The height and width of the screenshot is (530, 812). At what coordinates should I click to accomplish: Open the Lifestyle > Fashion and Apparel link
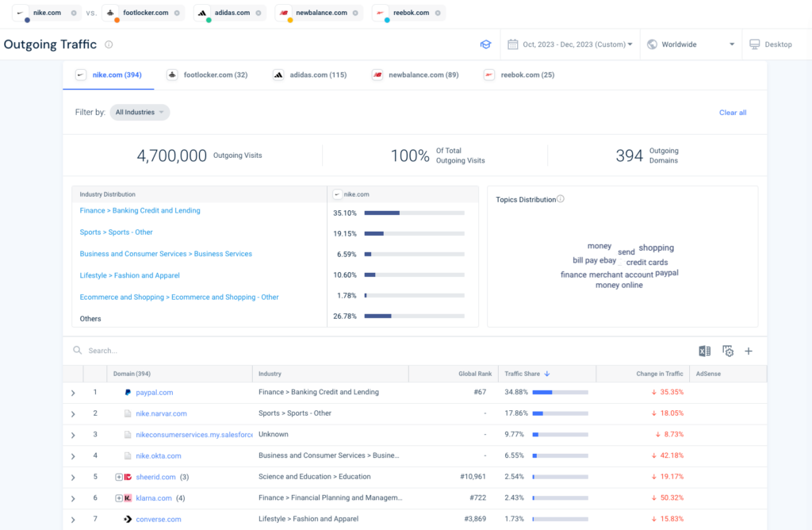(129, 275)
